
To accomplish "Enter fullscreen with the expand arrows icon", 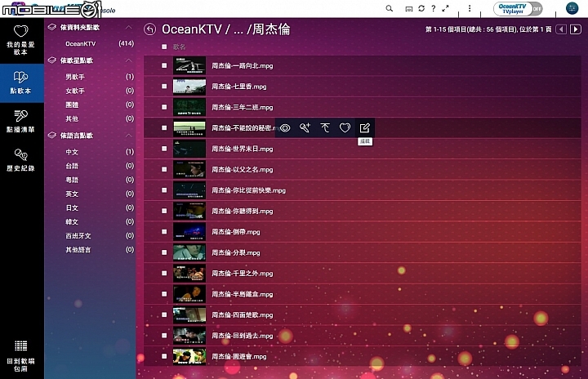I will tap(446, 8).
